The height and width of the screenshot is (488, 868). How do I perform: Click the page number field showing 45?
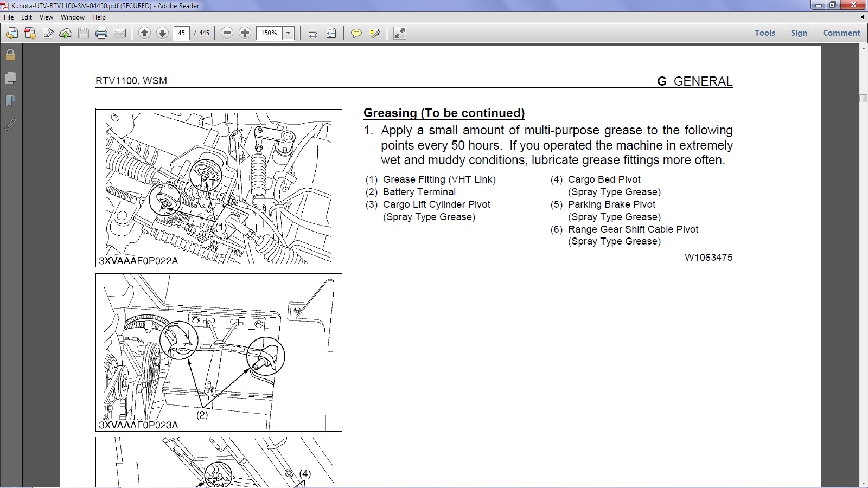coord(181,33)
